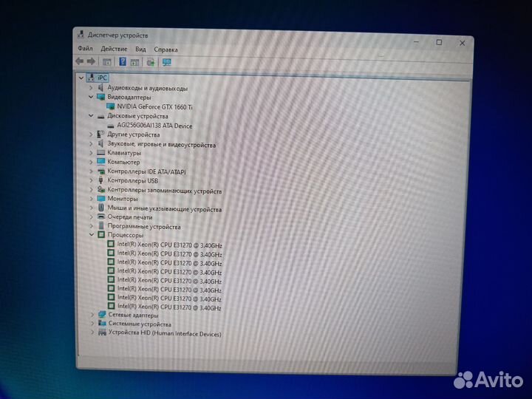The image size is (532, 399).
Task: Click the Device Manager title bar icon
Action: (81, 34)
